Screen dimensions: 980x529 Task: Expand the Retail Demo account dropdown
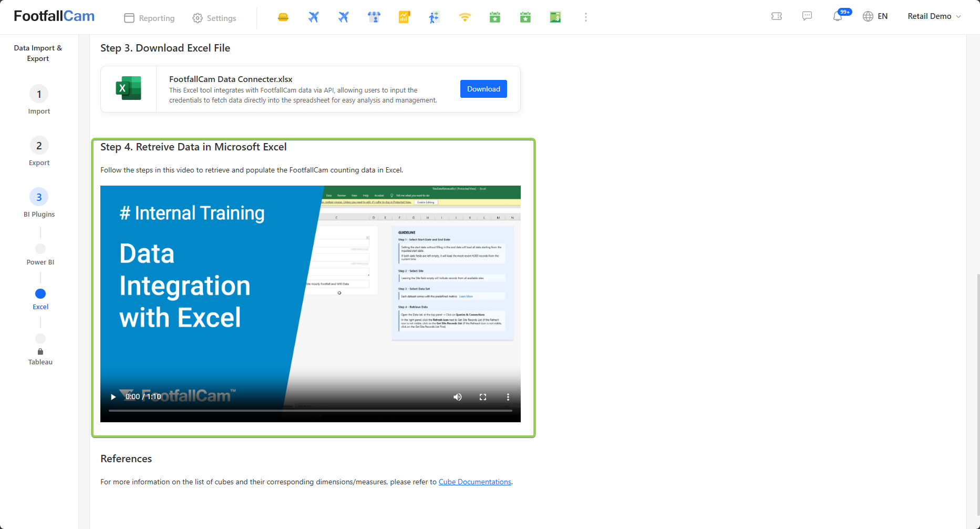tap(934, 16)
